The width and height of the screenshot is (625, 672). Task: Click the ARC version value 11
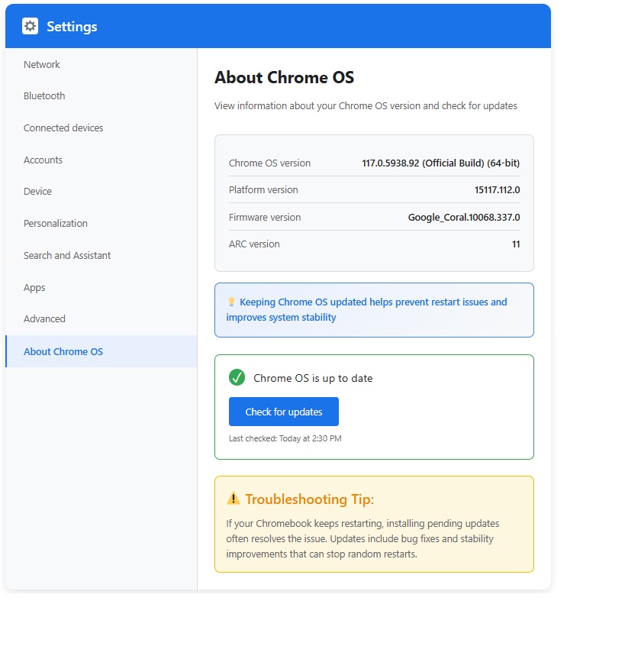[516, 244]
